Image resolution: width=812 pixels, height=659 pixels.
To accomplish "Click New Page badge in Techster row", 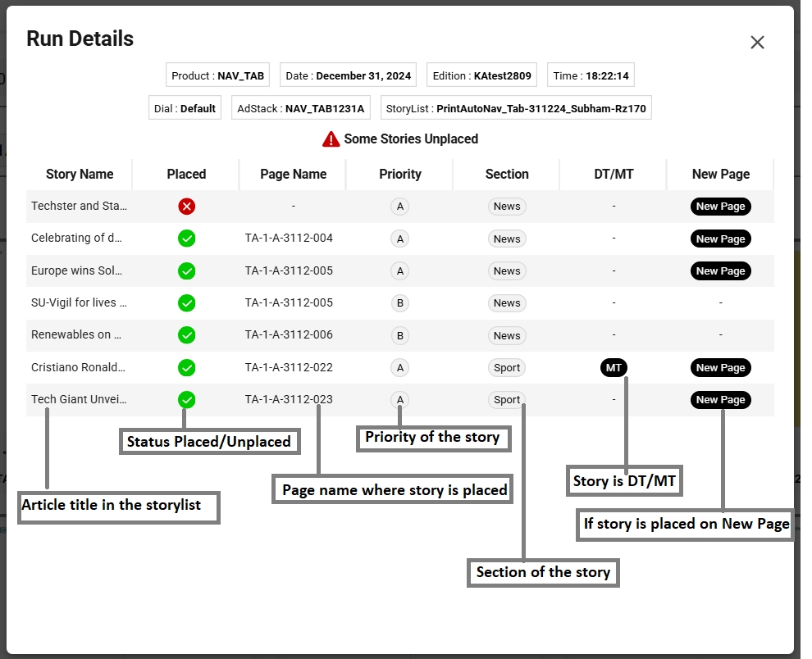I will tap(720, 207).
